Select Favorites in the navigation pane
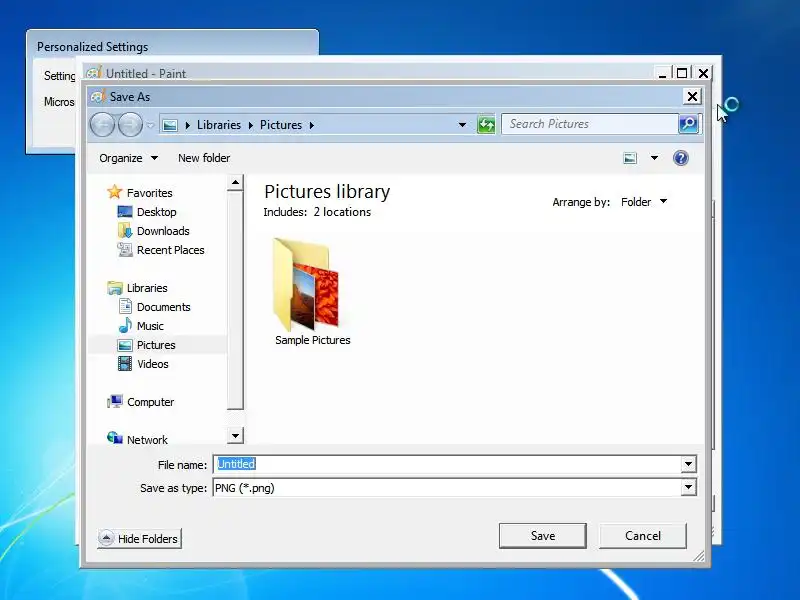800x600 pixels. [149, 193]
